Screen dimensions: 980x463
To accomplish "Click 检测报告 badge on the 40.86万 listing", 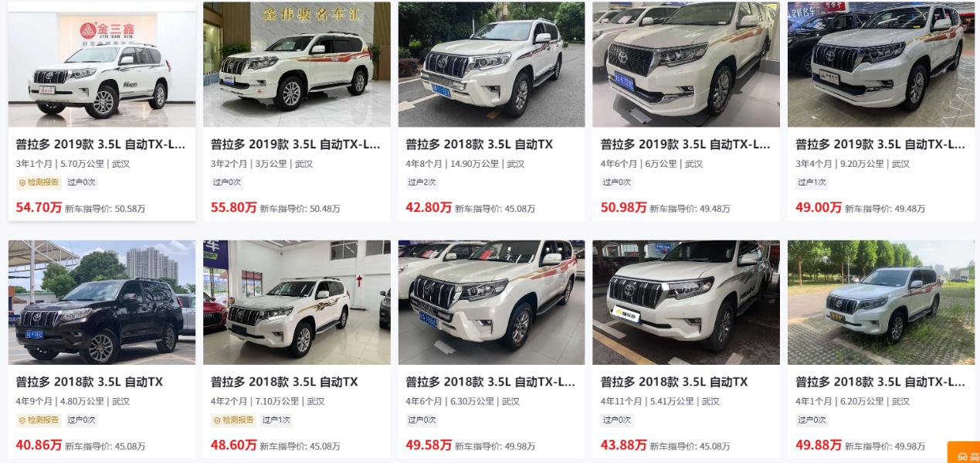I will pos(39,420).
